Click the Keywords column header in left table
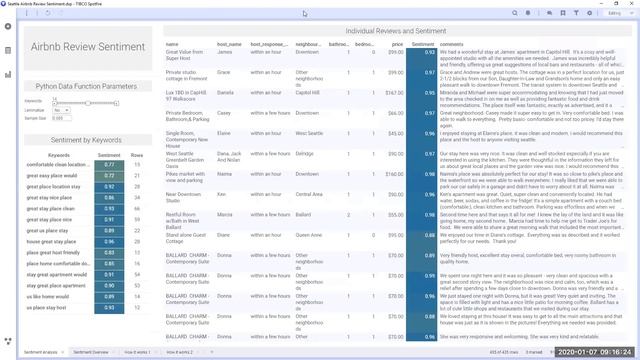 (59, 155)
